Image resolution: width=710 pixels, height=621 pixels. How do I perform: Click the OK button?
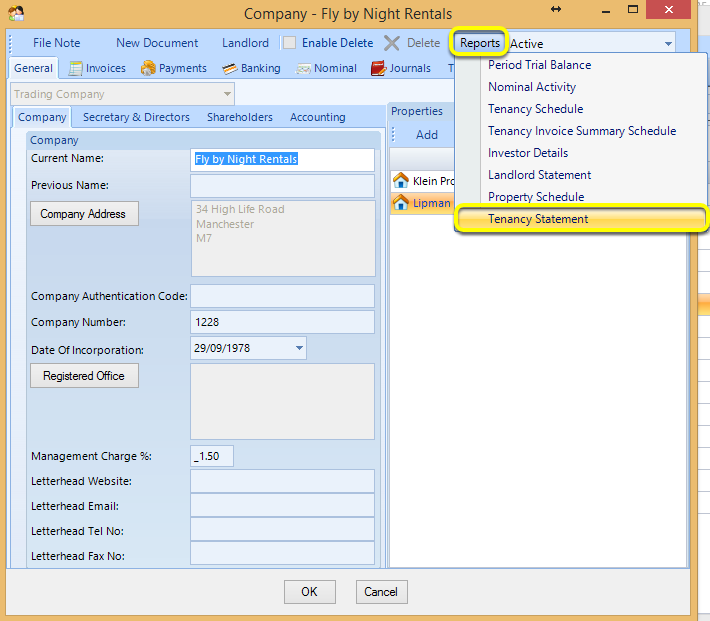point(310,592)
